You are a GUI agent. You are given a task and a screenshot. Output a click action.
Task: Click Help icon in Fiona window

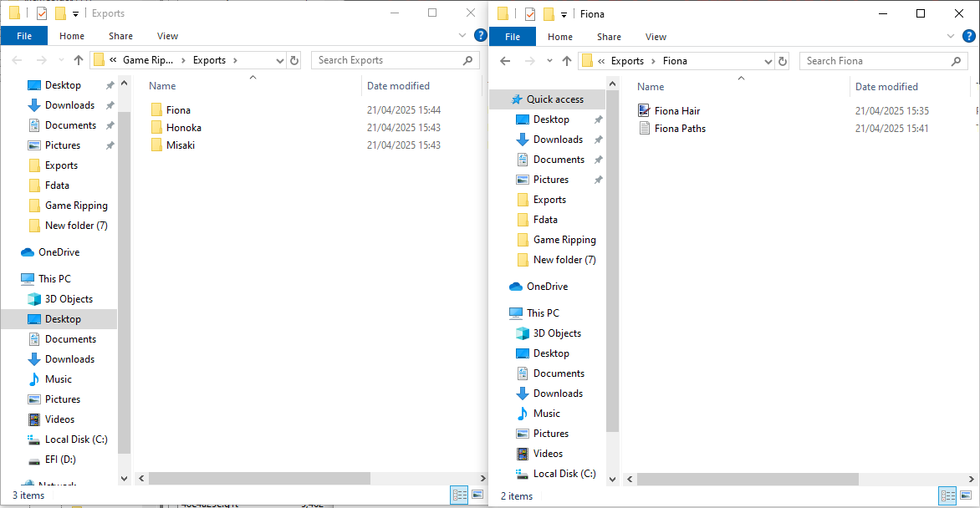coord(969,36)
